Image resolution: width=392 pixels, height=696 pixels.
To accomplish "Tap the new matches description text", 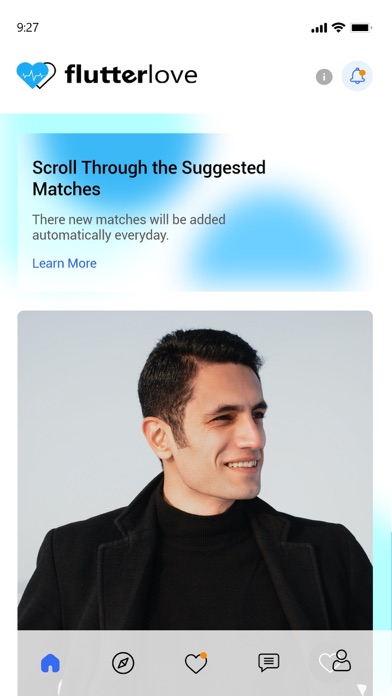I will click(129, 227).
